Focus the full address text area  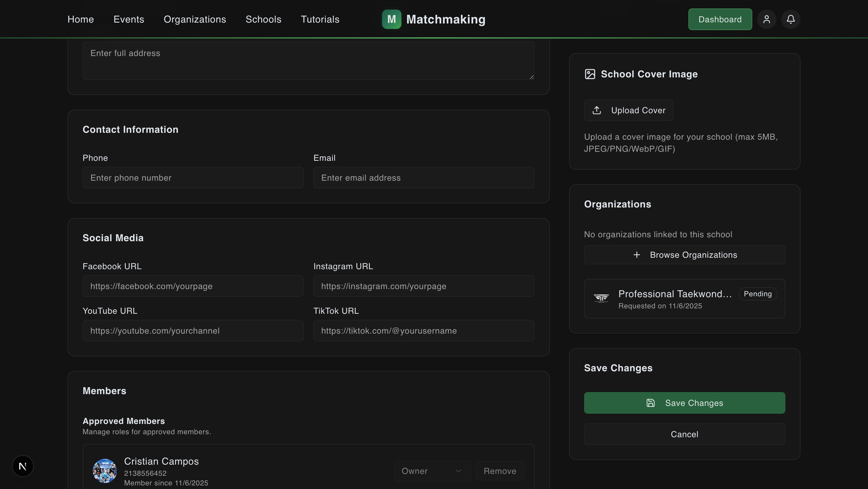[308, 61]
